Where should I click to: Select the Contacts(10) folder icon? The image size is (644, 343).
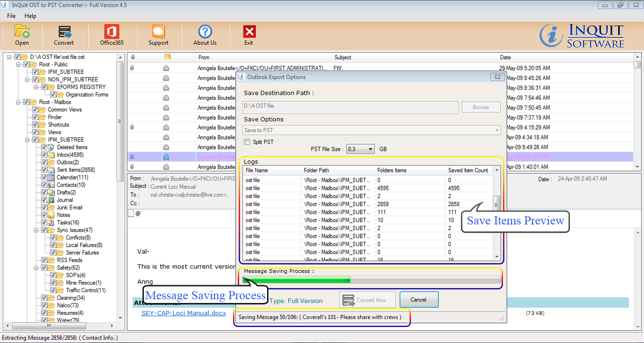point(51,185)
